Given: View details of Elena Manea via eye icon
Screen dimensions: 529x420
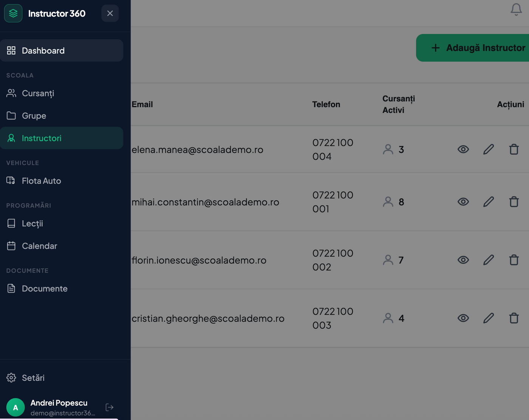Looking at the screenshot, I should click(x=463, y=149).
